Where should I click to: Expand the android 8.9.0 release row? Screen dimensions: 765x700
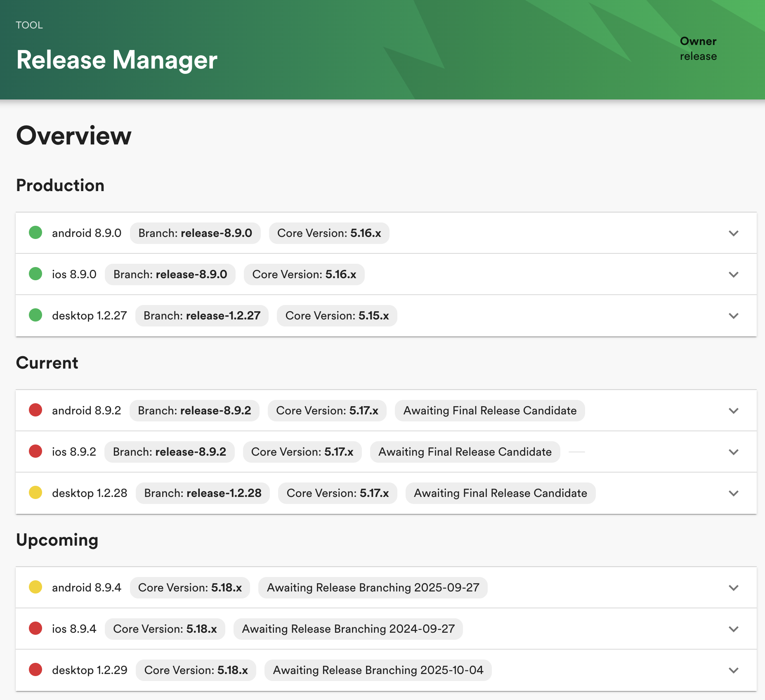click(734, 233)
